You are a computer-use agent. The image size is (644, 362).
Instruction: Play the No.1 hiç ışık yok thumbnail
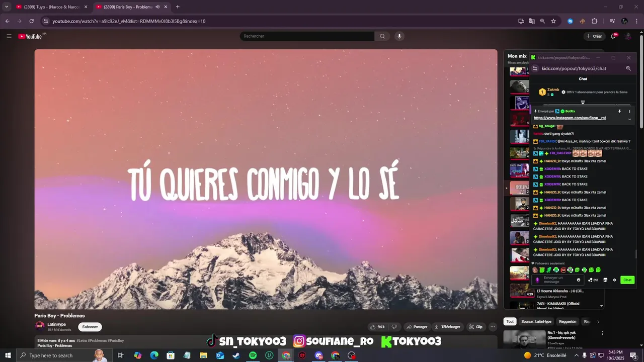coord(524,339)
